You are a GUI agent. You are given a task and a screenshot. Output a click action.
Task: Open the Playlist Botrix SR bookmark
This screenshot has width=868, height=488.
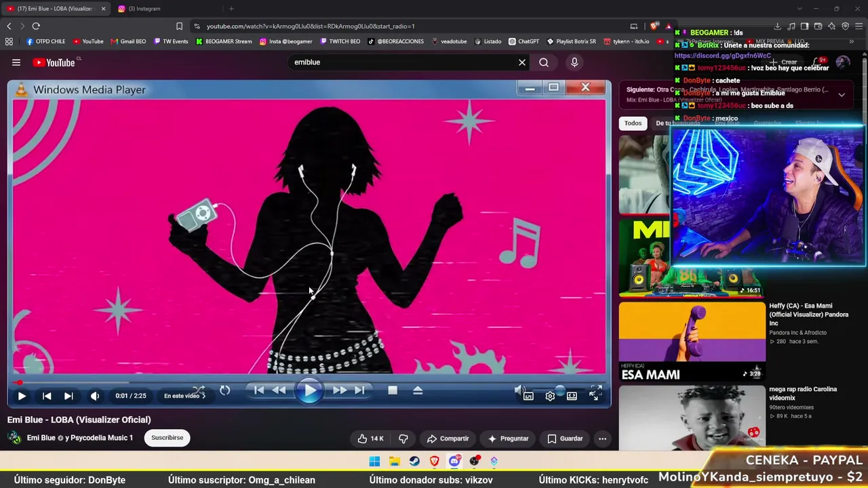point(572,41)
